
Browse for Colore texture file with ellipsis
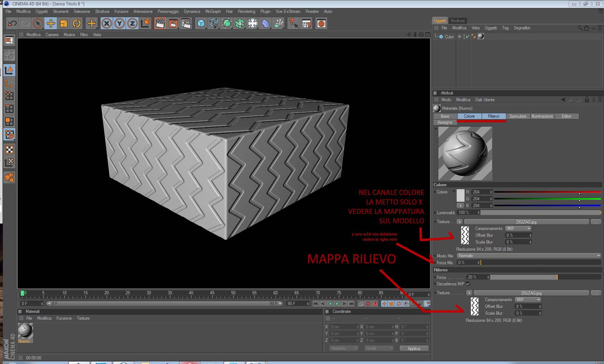(596, 222)
